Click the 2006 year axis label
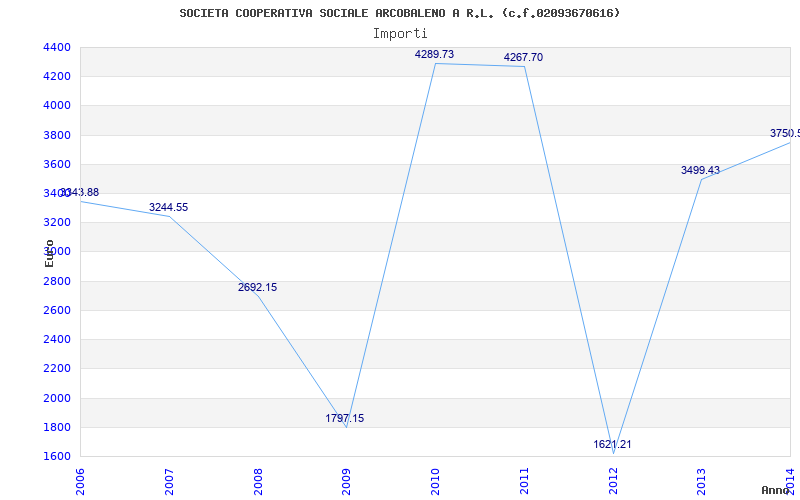 (80, 482)
